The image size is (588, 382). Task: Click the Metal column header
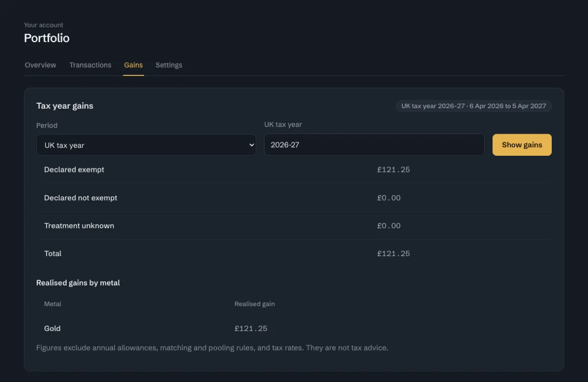52,304
